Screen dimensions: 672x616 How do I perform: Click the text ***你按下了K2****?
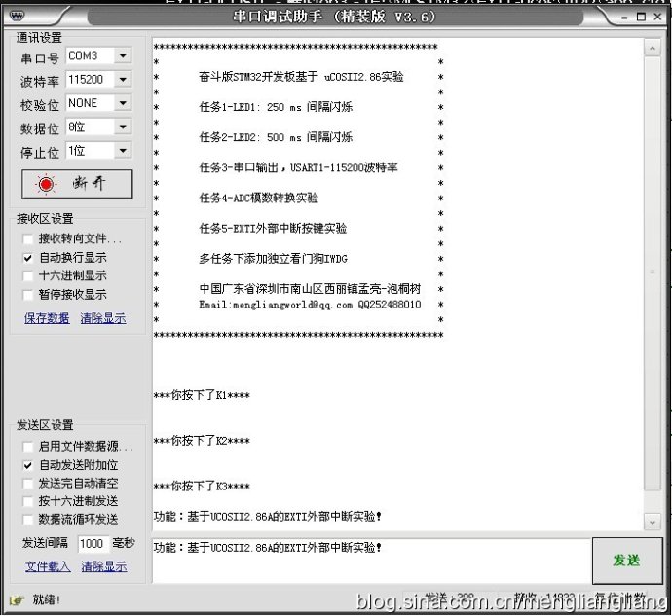click(x=202, y=441)
